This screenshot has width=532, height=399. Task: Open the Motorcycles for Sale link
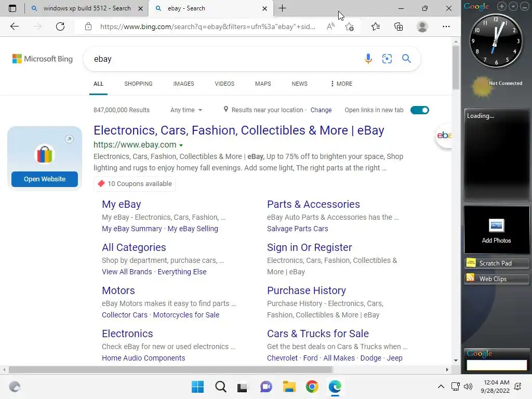186,315
